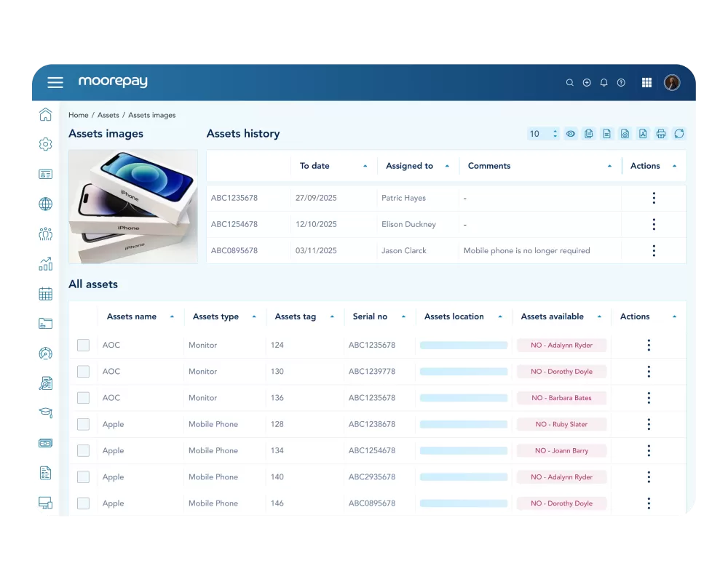
Task: Click the NO - Ruby Slater badge
Action: pos(561,424)
